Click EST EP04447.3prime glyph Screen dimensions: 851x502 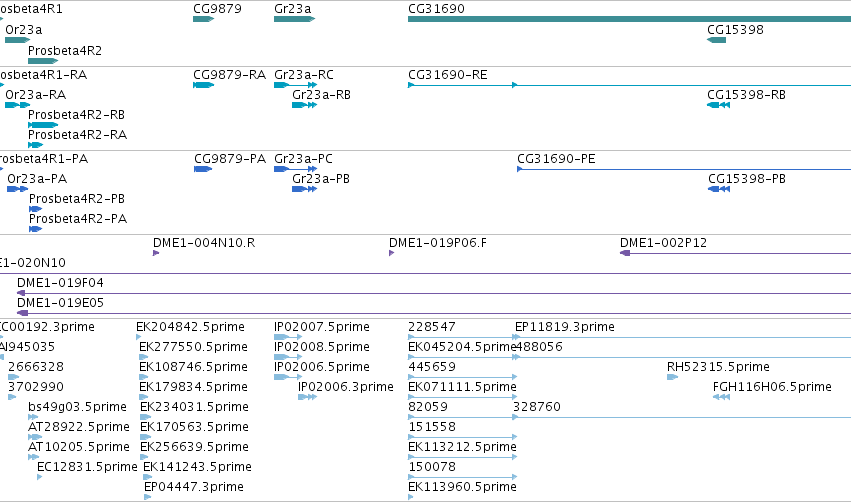pyautogui.click(x=148, y=498)
